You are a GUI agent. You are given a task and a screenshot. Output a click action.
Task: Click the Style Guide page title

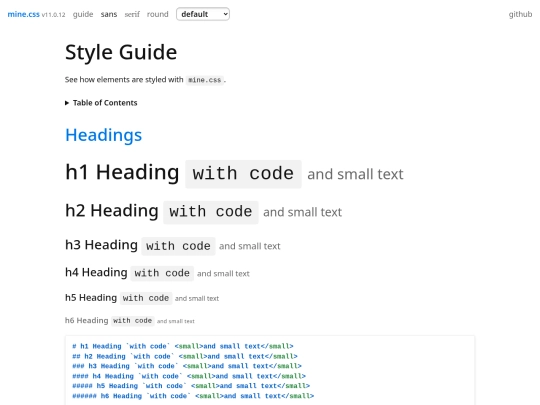(121, 52)
